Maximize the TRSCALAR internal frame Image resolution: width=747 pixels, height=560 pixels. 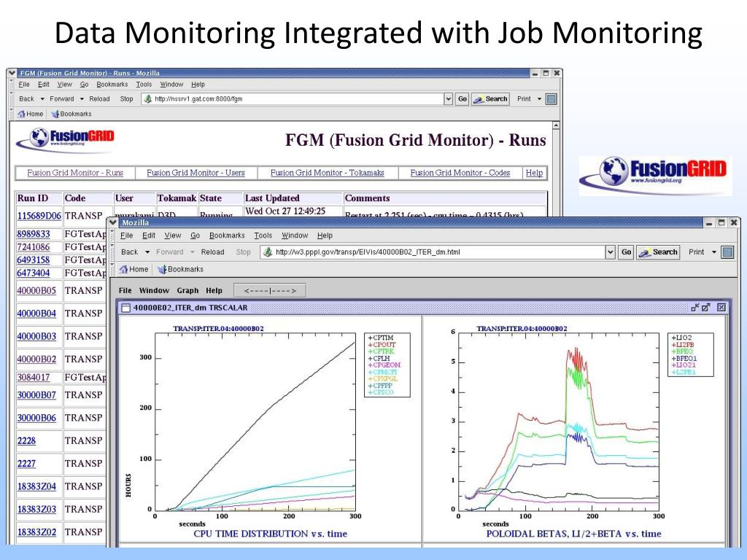pyautogui.click(x=706, y=308)
